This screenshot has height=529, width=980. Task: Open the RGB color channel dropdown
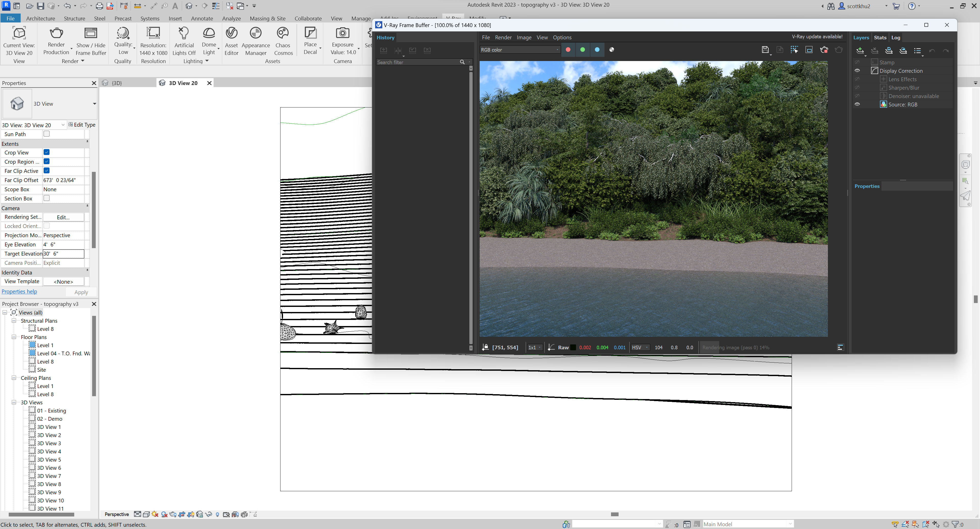click(557, 50)
